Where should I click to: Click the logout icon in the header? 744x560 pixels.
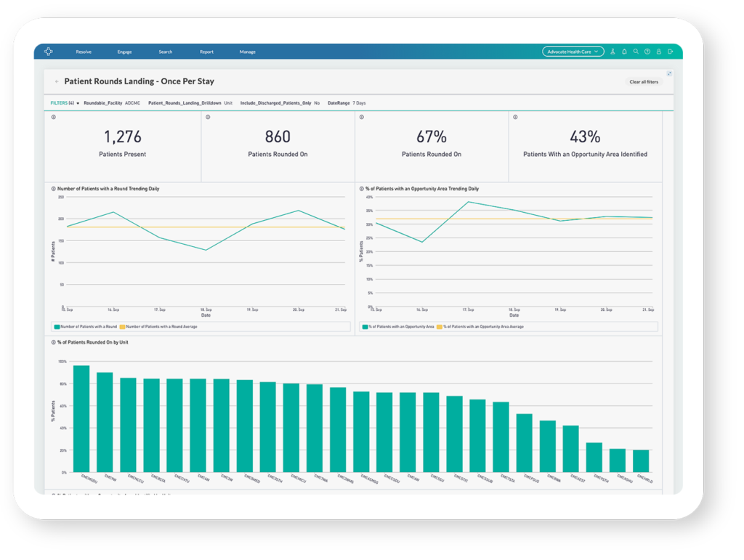click(670, 52)
